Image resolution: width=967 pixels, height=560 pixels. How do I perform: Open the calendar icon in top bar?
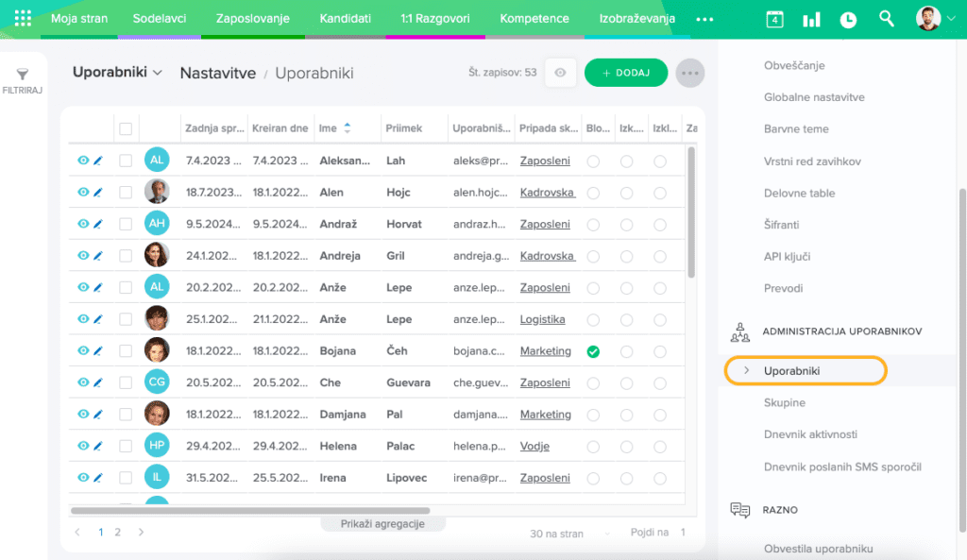point(774,19)
